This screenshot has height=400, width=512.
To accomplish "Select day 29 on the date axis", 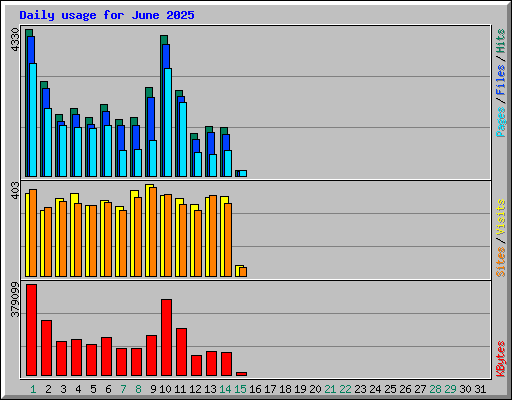I will 450,389.
